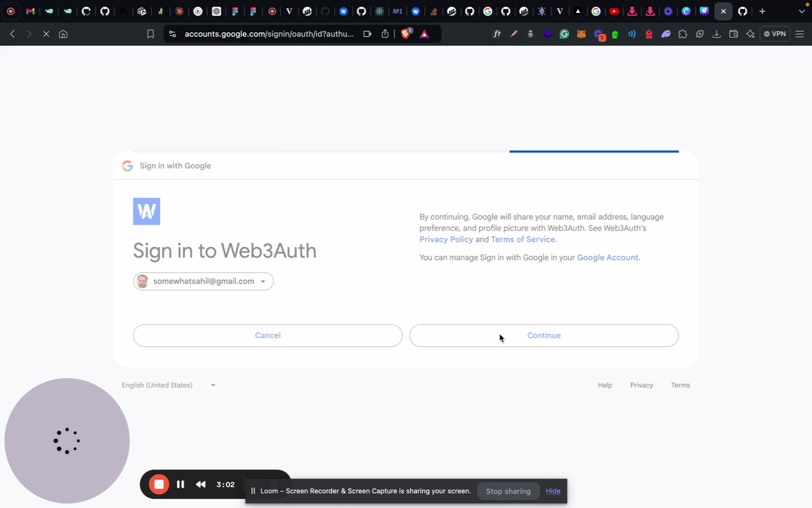This screenshot has height=508, width=812.
Task: Click the Terms footer link
Action: point(681,385)
